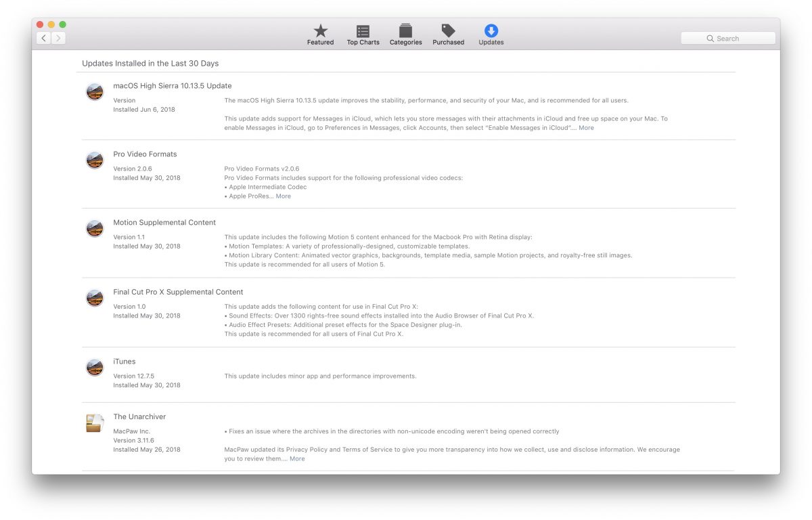Click 'Apple Intermediate Codec' bullet text
The width and height of the screenshot is (812, 520).
coord(267,188)
